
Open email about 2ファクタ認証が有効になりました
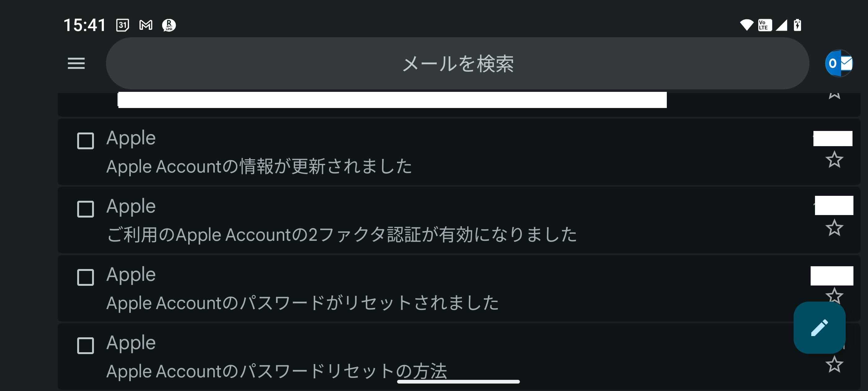404,221
